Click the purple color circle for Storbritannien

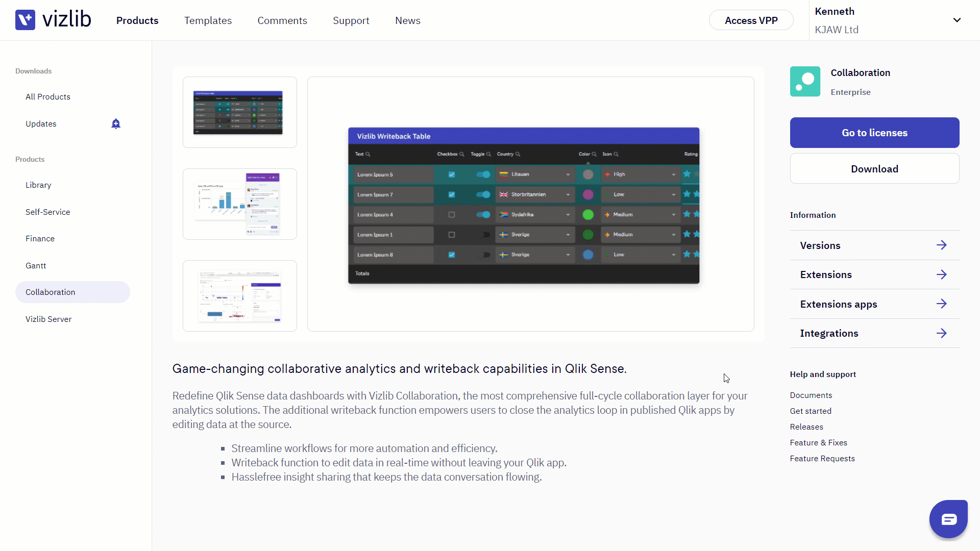(588, 194)
